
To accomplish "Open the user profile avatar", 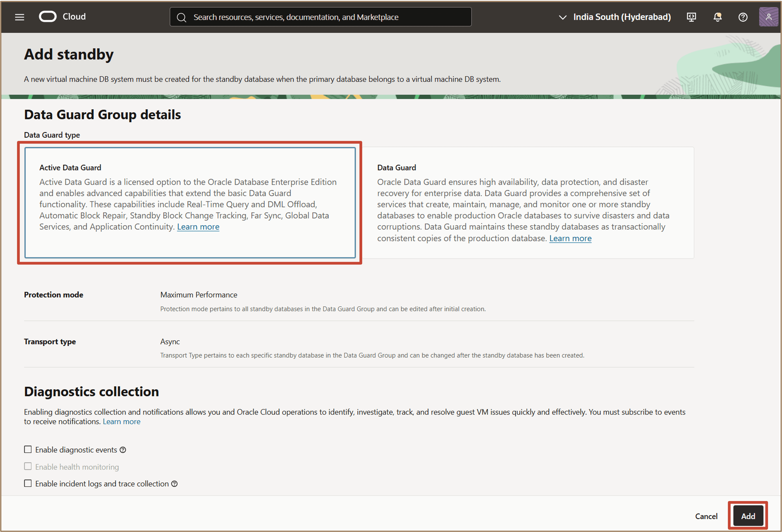I will click(x=769, y=17).
